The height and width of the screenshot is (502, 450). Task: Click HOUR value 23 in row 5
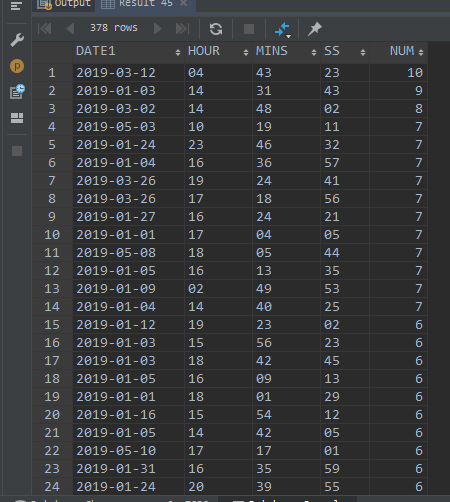point(218,145)
